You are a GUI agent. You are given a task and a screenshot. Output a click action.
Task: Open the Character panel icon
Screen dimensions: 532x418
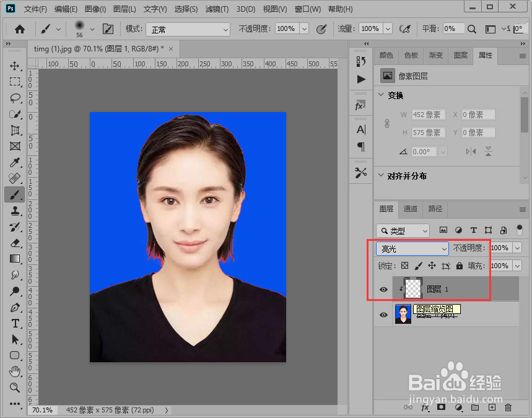point(361,129)
